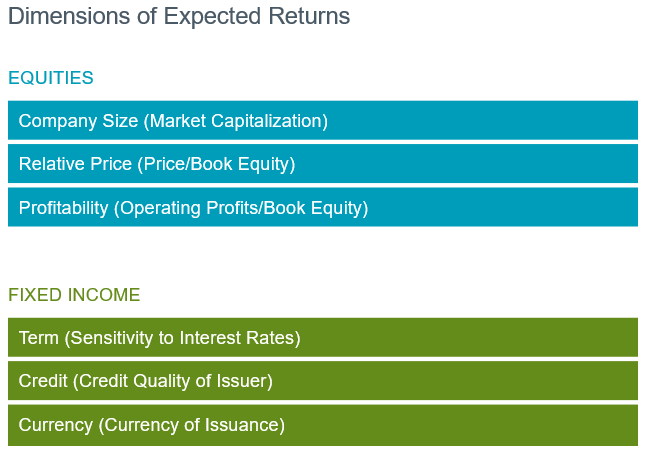Image resolution: width=653 pixels, height=465 pixels.
Task: Select the word 'FIXED' in green heading
Action: click(35, 295)
